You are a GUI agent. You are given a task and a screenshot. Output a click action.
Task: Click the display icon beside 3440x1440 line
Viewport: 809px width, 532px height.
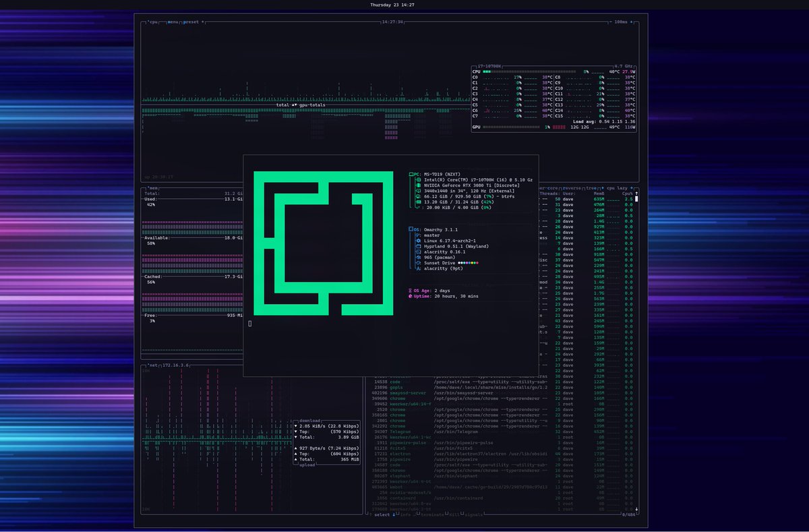click(x=418, y=191)
